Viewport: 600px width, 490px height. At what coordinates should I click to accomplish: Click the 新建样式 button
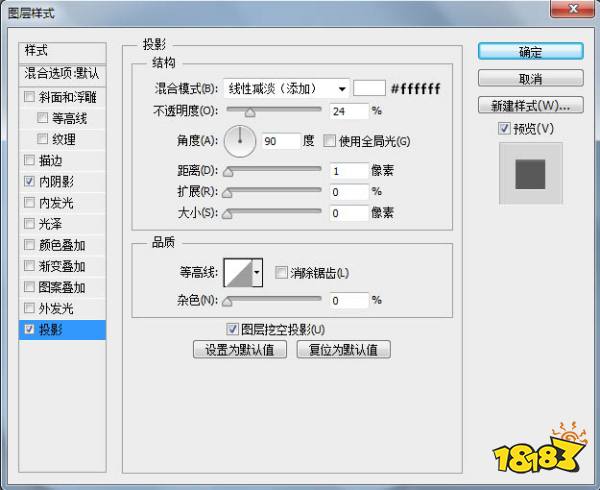pos(530,105)
